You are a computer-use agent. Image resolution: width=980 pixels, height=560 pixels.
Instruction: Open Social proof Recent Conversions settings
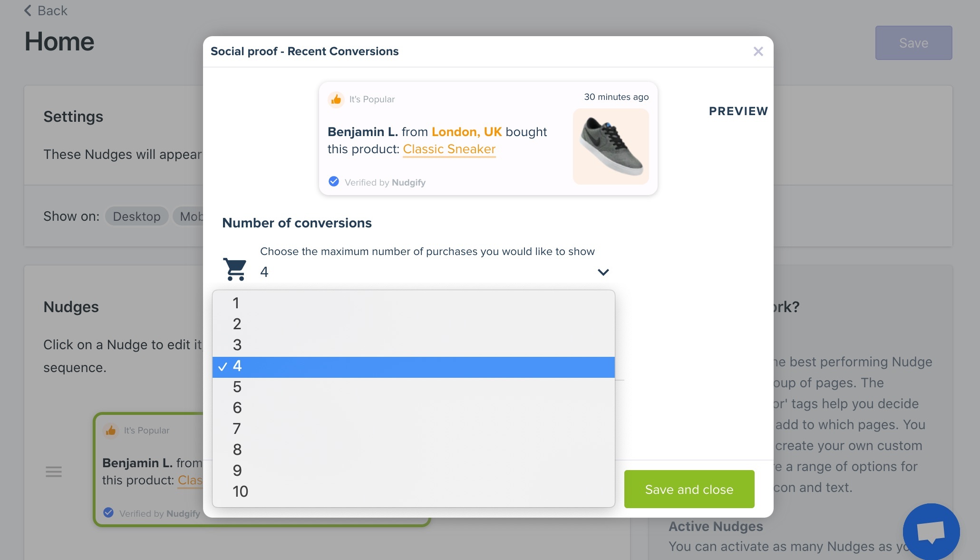pyautogui.click(x=304, y=51)
